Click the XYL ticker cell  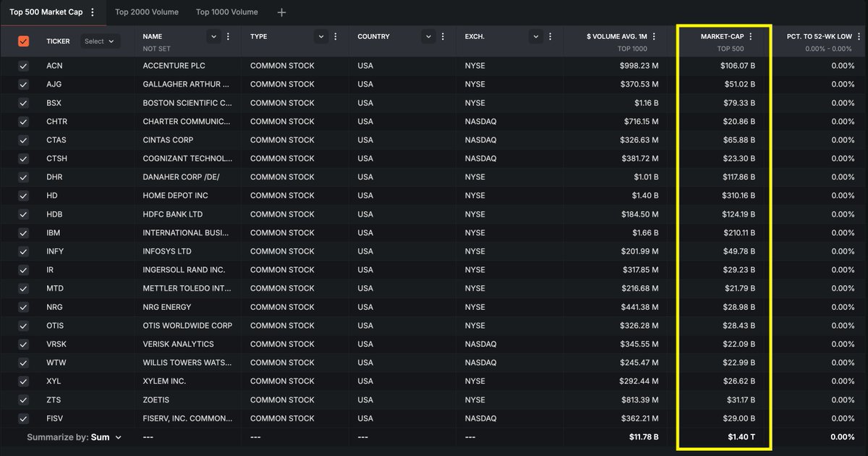54,381
